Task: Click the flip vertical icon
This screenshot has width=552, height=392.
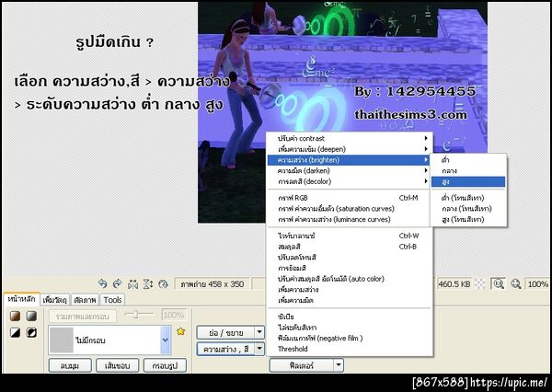Action: (148, 283)
